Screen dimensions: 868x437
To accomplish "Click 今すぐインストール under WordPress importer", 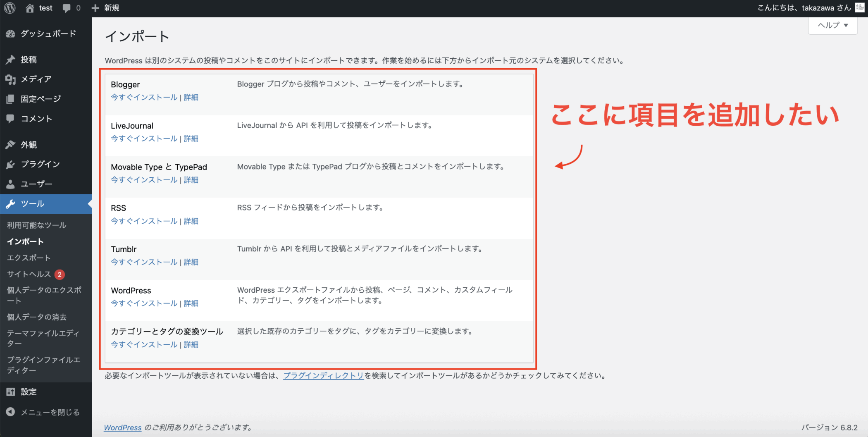I will click(x=144, y=303).
